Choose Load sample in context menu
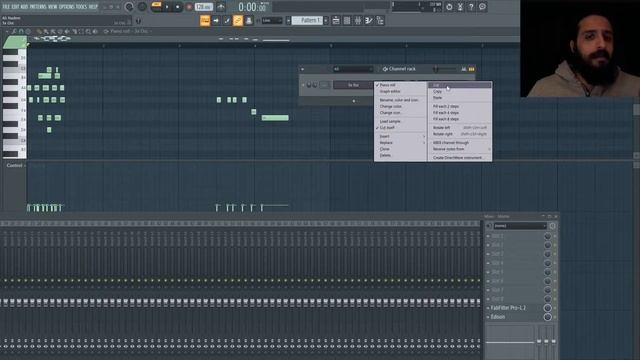 400,122
